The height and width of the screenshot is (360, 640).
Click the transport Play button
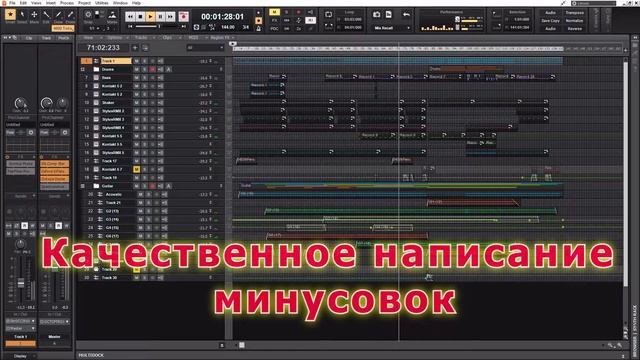point(150,17)
